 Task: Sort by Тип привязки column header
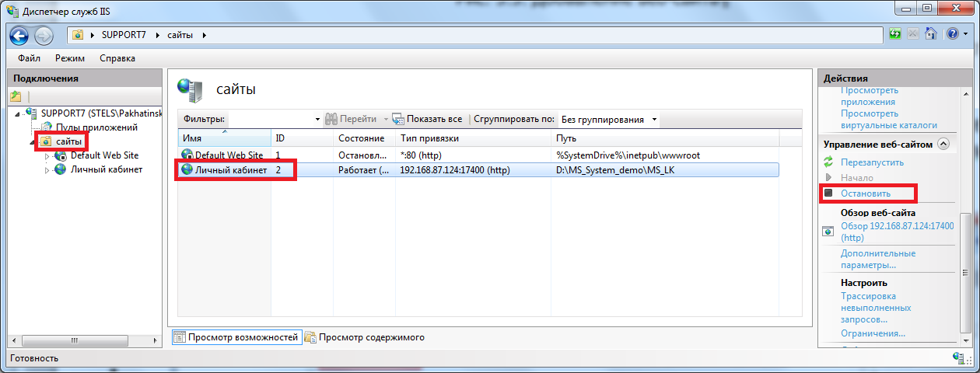(474, 138)
